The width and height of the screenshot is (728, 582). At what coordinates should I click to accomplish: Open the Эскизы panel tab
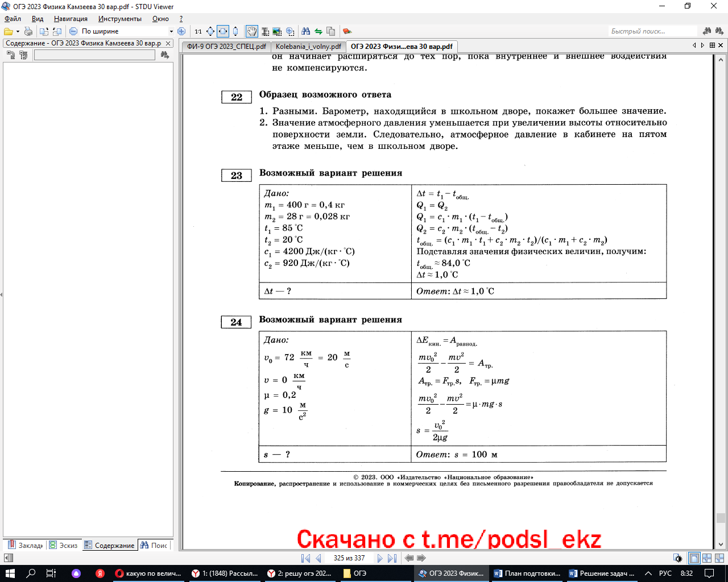(x=63, y=545)
